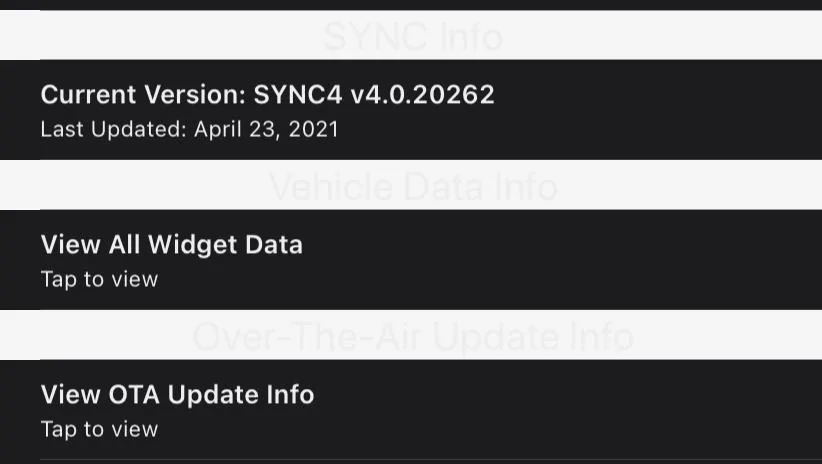Select the Vehicle Data Info section header
The image size is (822, 464).
[x=411, y=187]
